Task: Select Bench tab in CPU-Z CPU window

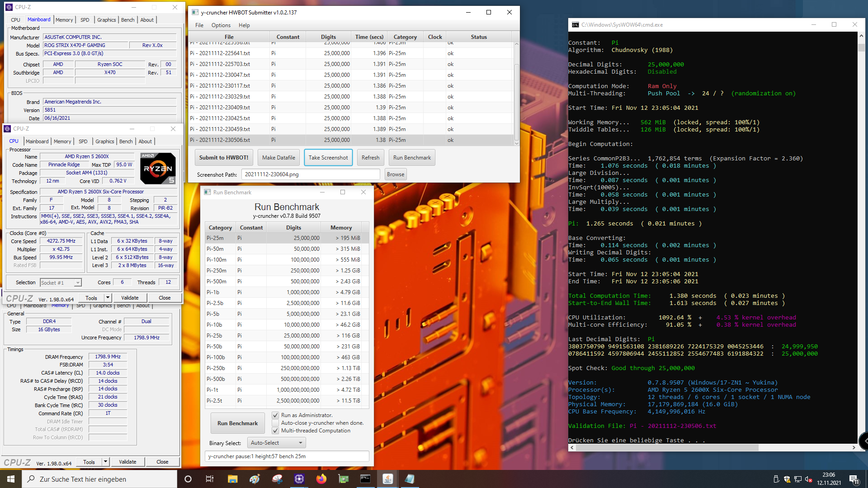Action: [x=126, y=141]
